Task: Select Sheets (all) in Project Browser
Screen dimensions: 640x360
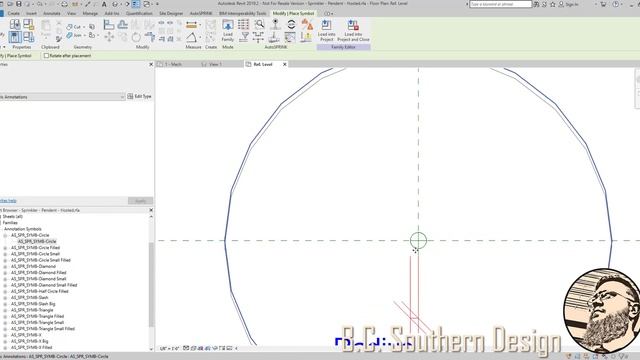Action: pos(12,217)
